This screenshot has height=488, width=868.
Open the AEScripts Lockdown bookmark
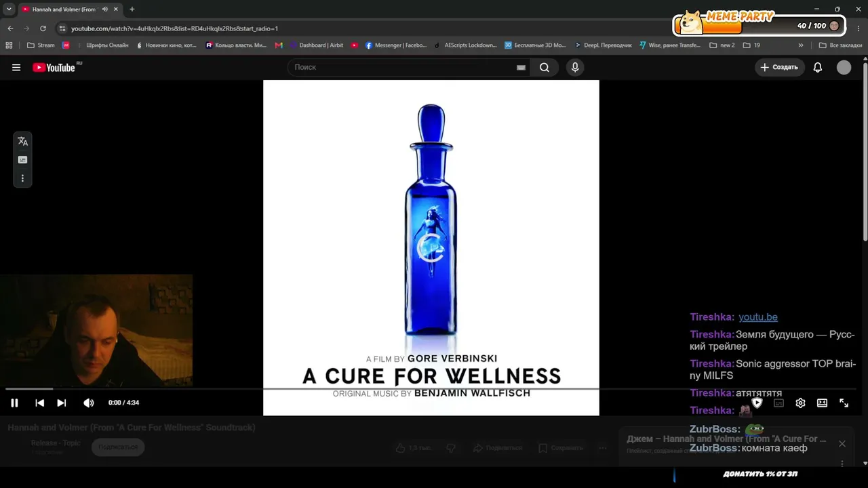(x=466, y=45)
